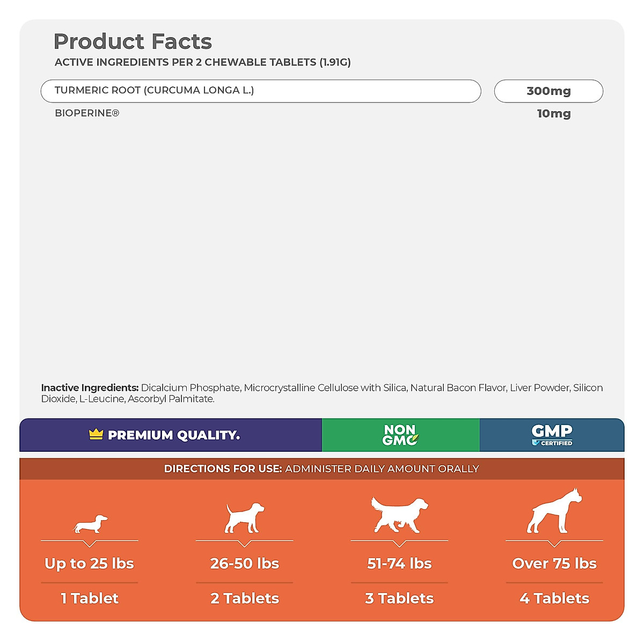Image resolution: width=644 pixels, height=644 pixels.
Task: Click the Premium Quality banner text
Action: 174,435
